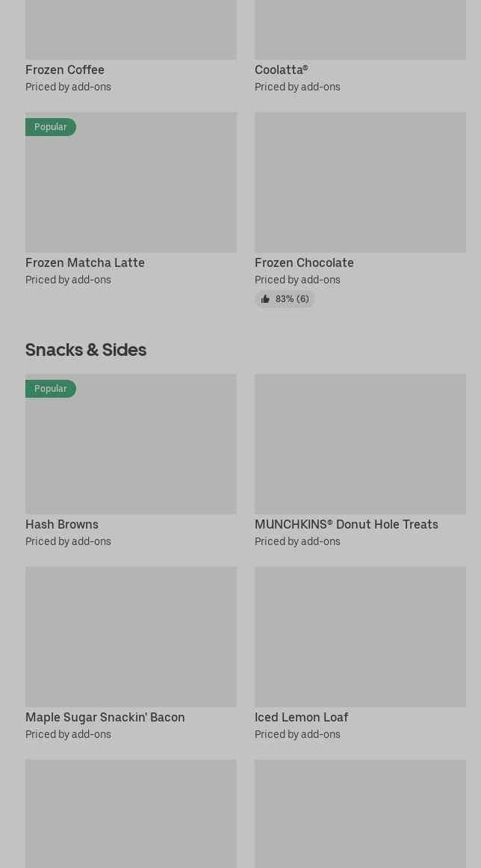This screenshot has width=481, height=868.
Task: Open the Frozen Coffee item
Action: point(65,70)
